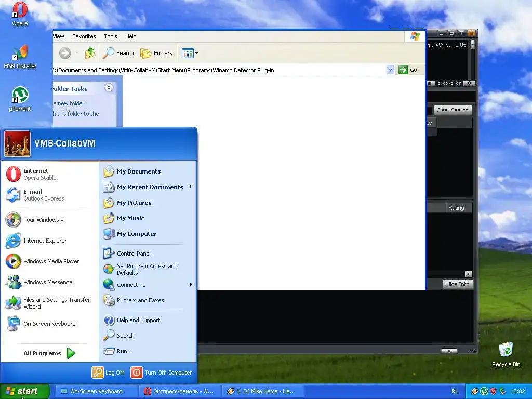This screenshot has width=532, height=399.
Task: Switch to DJ Mike Llama Winamp taskbar item
Action: point(262,391)
